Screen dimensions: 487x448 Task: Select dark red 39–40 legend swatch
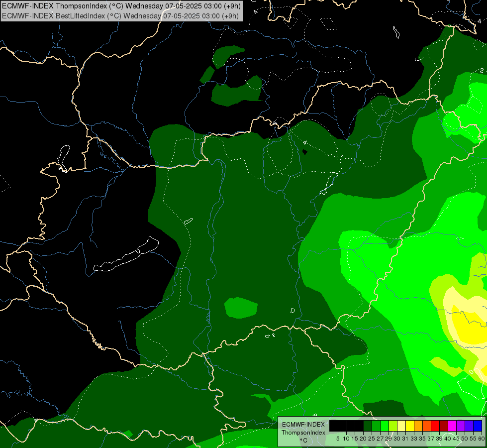pyautogui.click(x=444, y=426)
